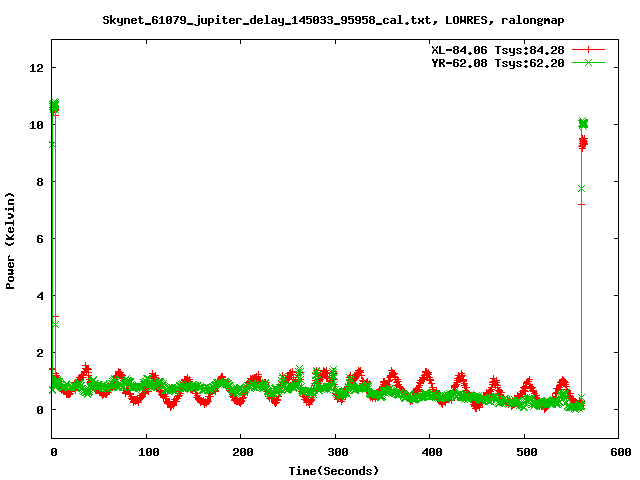Click the 600 tick label on the time axis
This screenshot has height=480, width=640.
(x=618, y=452)
